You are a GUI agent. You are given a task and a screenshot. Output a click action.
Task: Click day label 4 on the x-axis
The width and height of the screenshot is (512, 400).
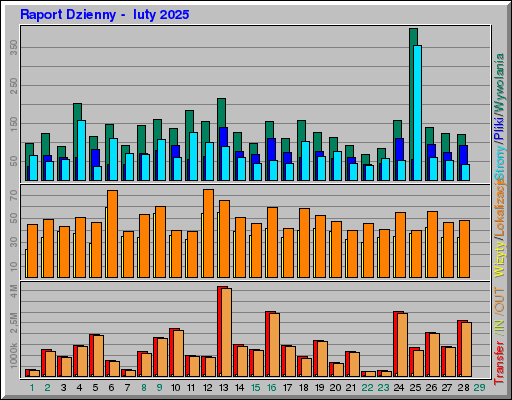[x=79, y=388]
